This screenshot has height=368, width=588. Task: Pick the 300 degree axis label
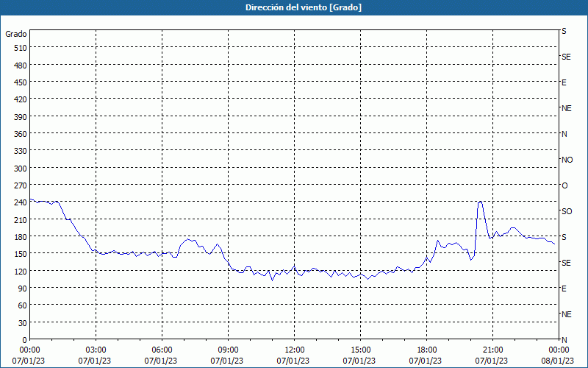click(x=21, y=169)
